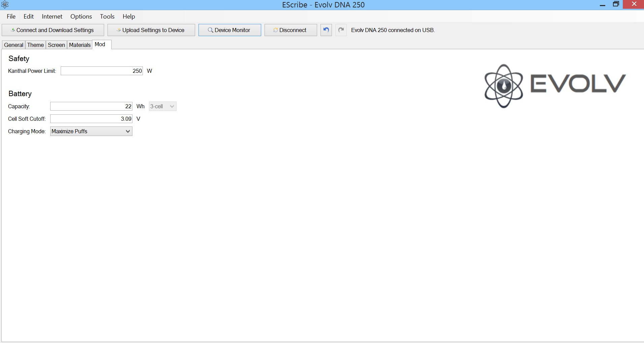Open the Internet menu
The height and width of the screenshot is (343, 644).
point(52,17)
